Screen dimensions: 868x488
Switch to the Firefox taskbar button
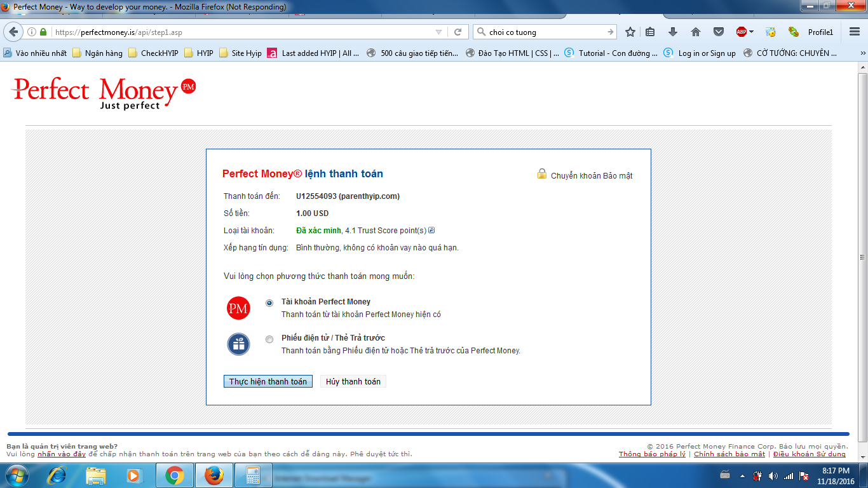click(214, 475)
